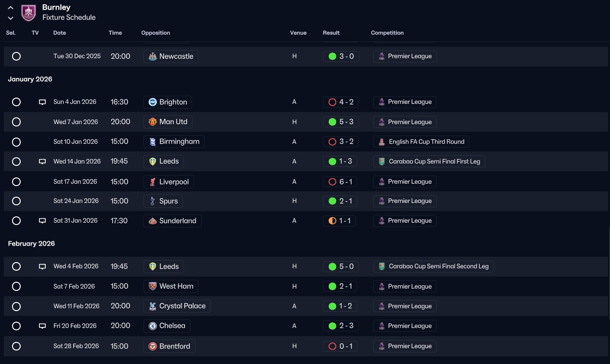610x364 pixels.
Task: Select the Newcastle fixture radio button
Action: (x=16, y=56)
